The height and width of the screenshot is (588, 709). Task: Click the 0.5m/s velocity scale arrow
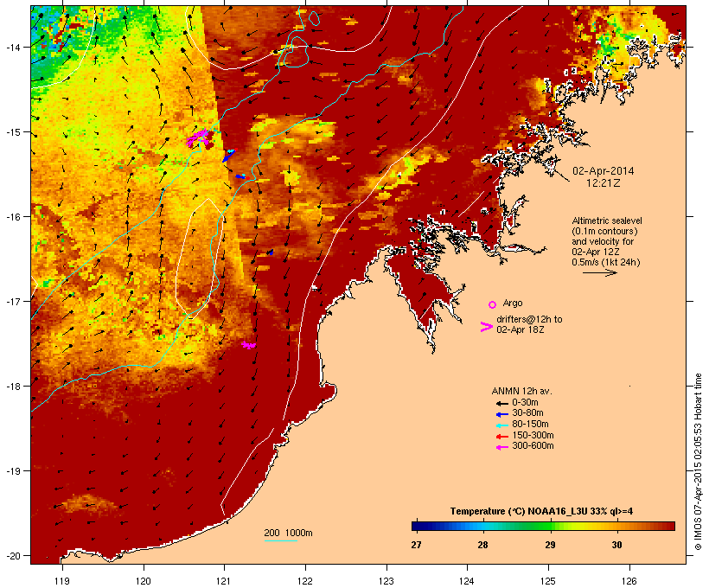pos(599,272)
